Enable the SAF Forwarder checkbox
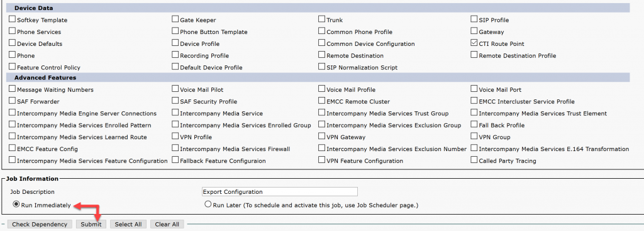Image resolution: width=644 pixels, height=231 pixels. [x=13, y=100]
